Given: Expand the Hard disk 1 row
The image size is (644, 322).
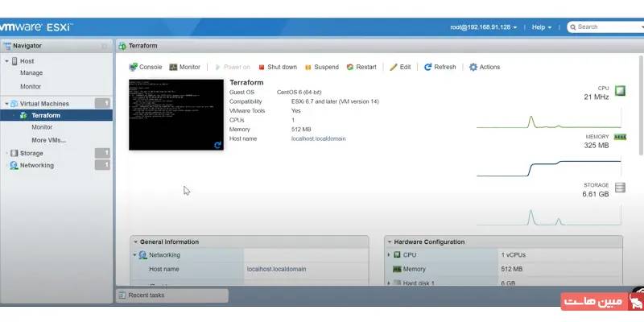Looking at the screenshot, I should [389, 283].
